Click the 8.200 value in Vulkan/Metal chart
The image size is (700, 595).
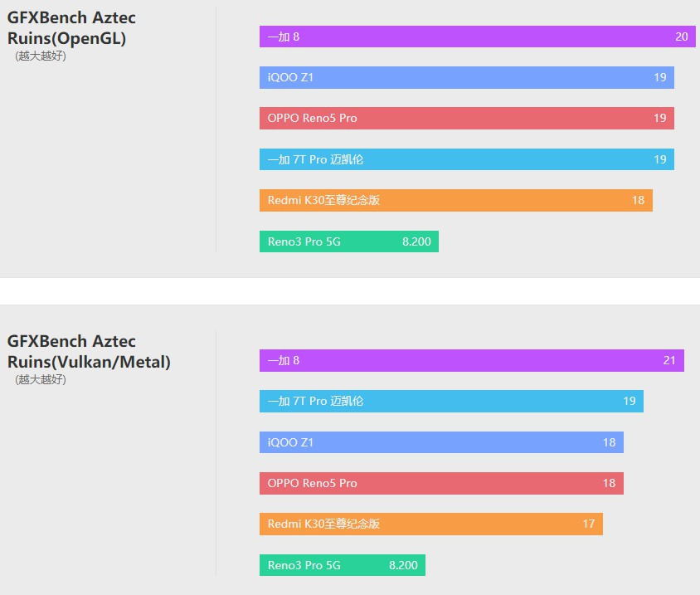point(403,565)
